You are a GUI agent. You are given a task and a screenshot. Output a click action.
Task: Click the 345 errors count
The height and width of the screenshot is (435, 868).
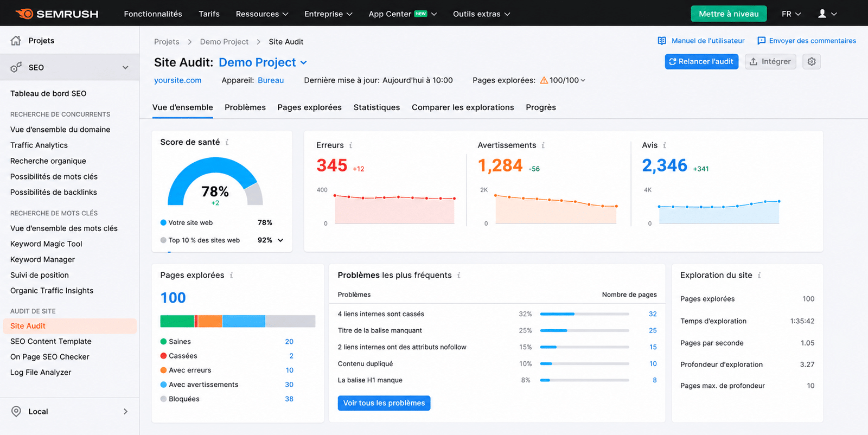[332, 165]
